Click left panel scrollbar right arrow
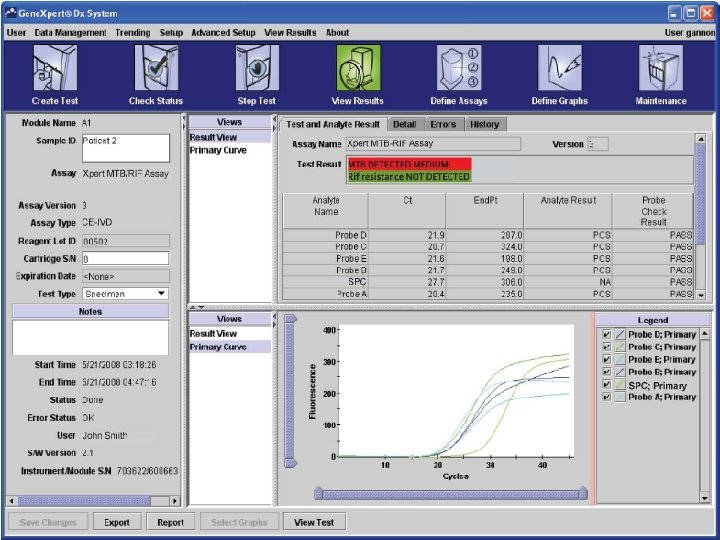This screenshot has height=540, width=720. pos(174,501)
